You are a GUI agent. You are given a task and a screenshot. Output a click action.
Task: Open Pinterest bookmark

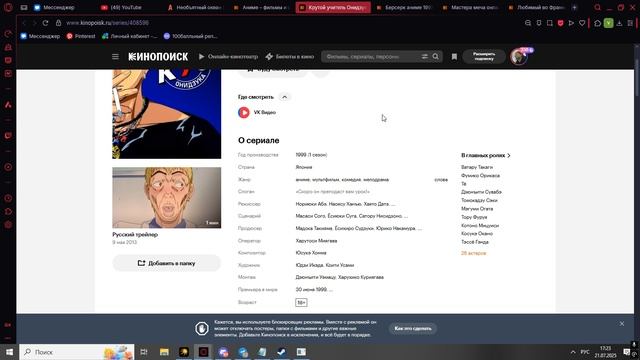[x=81, y=36]
